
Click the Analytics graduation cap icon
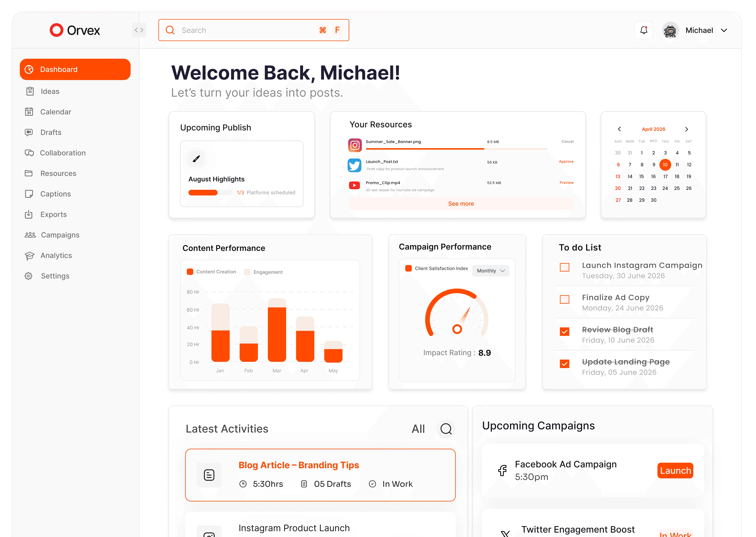29,256
